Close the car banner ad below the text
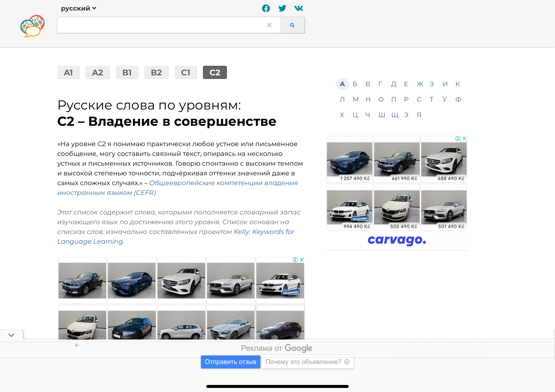 [302, 259]
